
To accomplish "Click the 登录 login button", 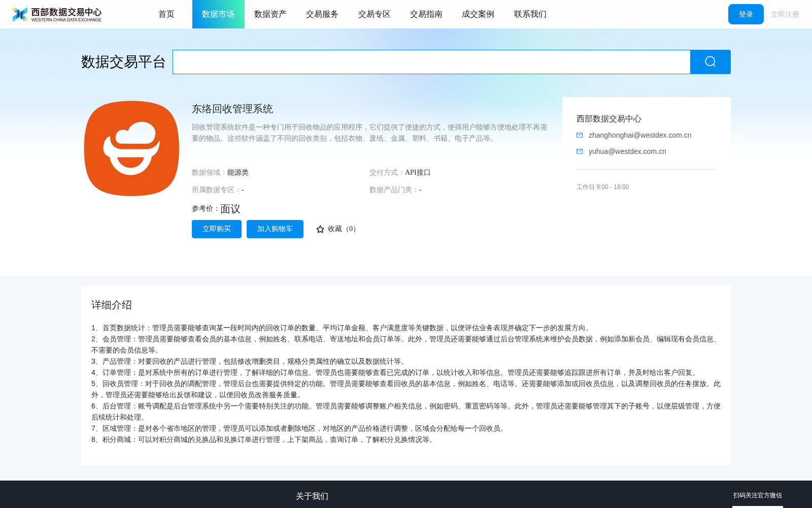I will pyautogui.click(x=746, y=14).
